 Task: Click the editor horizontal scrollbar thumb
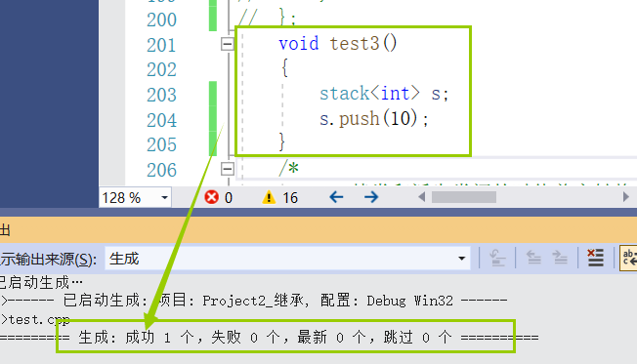tap(463, 197)
